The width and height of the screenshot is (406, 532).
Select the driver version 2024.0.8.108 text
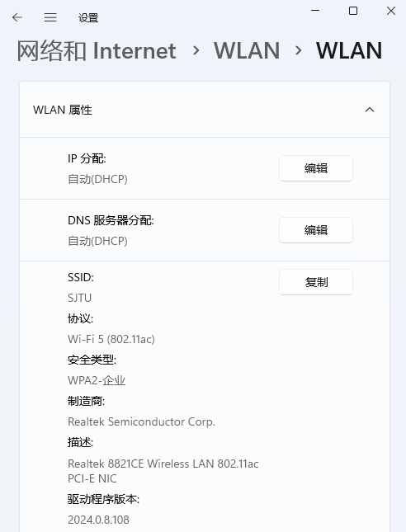pyautogui.click(x=98, y=520)
